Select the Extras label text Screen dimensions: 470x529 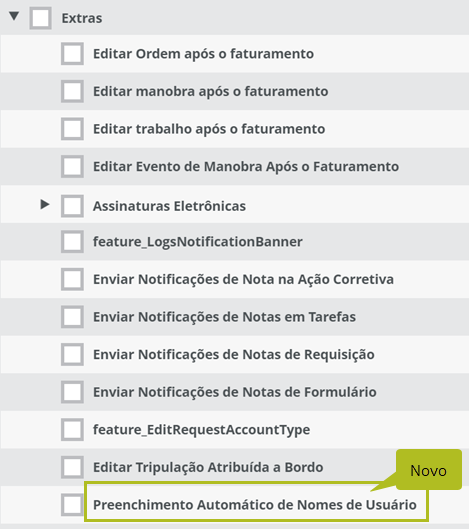coord(82,18)
